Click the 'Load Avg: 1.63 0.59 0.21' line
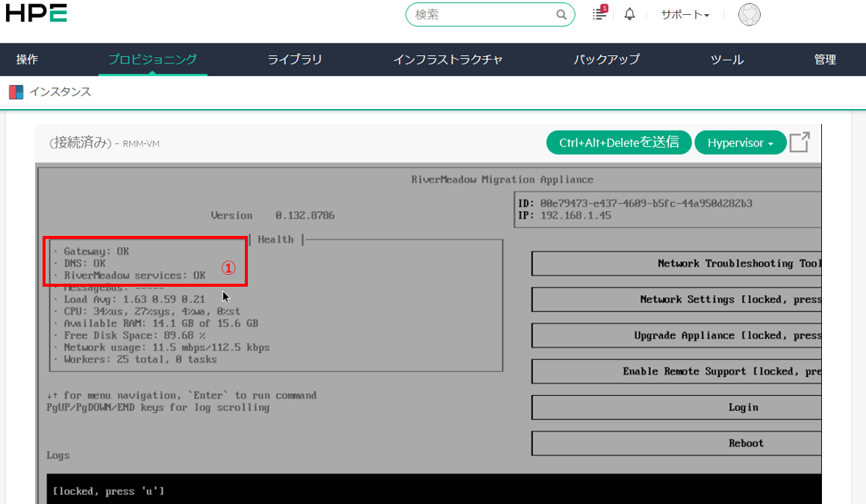The image size is (866, 504). click(x=134, y=299)
